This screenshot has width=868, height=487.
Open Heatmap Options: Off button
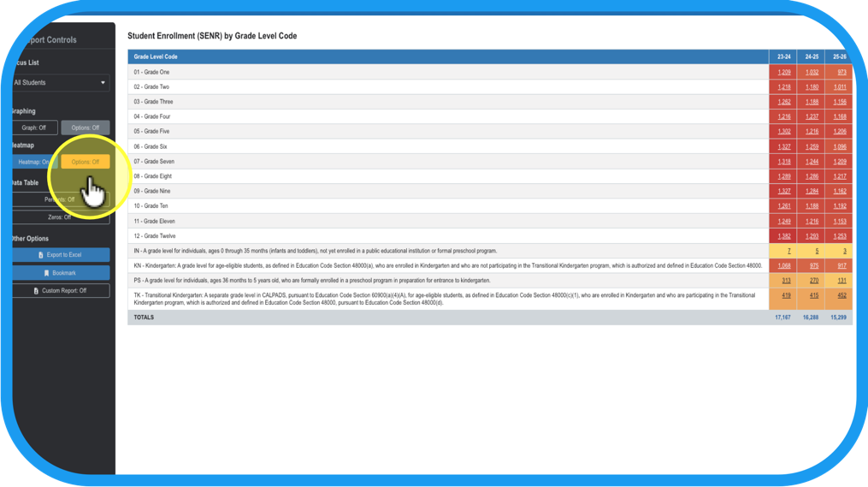coord(86,162)
